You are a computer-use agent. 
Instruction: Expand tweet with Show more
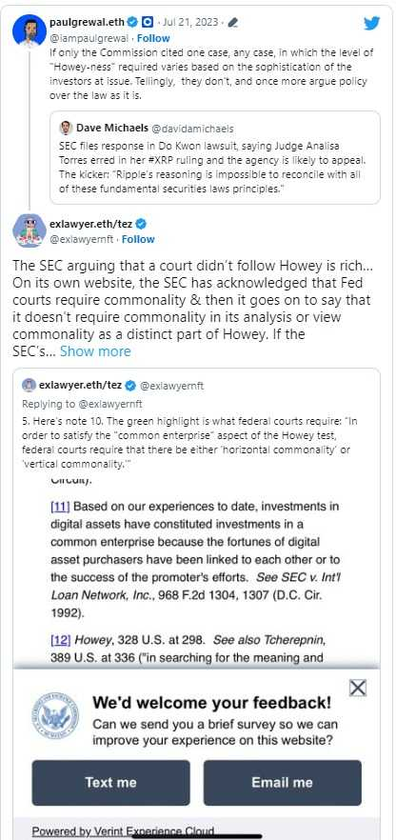tap(95, 351)
